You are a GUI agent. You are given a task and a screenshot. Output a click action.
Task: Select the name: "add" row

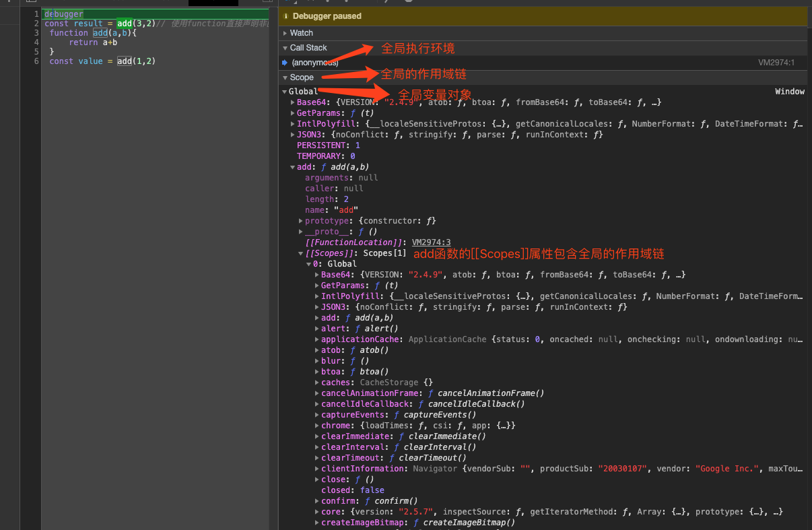pos(331,210)
